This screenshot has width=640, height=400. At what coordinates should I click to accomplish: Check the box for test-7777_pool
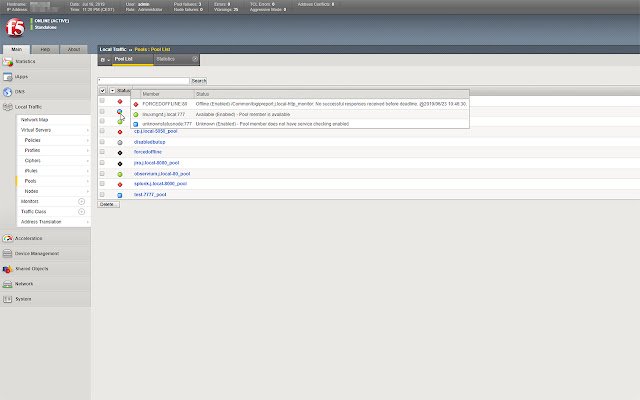coord(102,195)
